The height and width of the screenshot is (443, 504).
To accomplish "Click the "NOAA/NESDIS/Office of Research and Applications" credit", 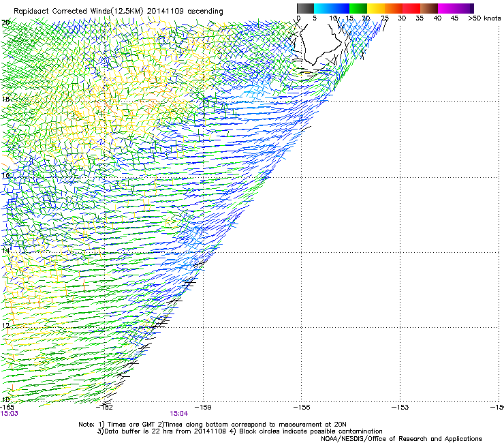I will click(x=401, y=439).
